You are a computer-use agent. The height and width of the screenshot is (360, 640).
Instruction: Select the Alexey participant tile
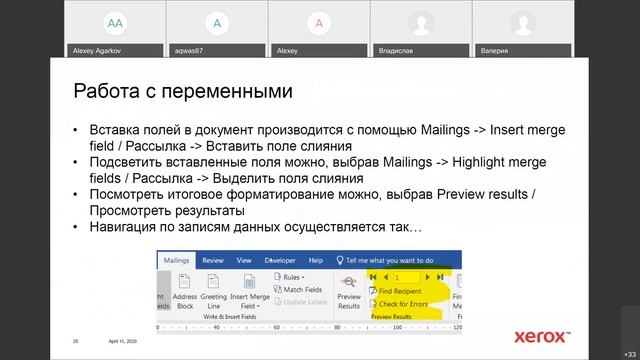click(x=319, y=29)
